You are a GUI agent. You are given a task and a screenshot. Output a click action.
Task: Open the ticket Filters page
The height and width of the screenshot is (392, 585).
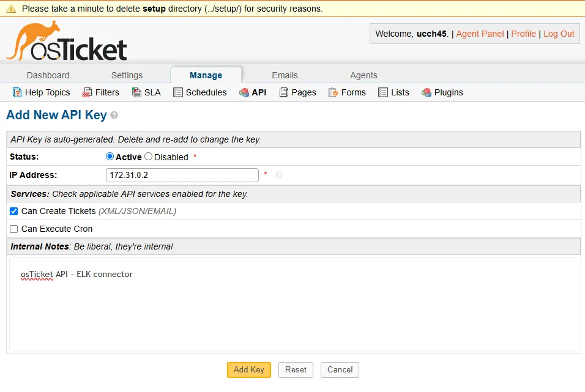click(x=100, y=92)
